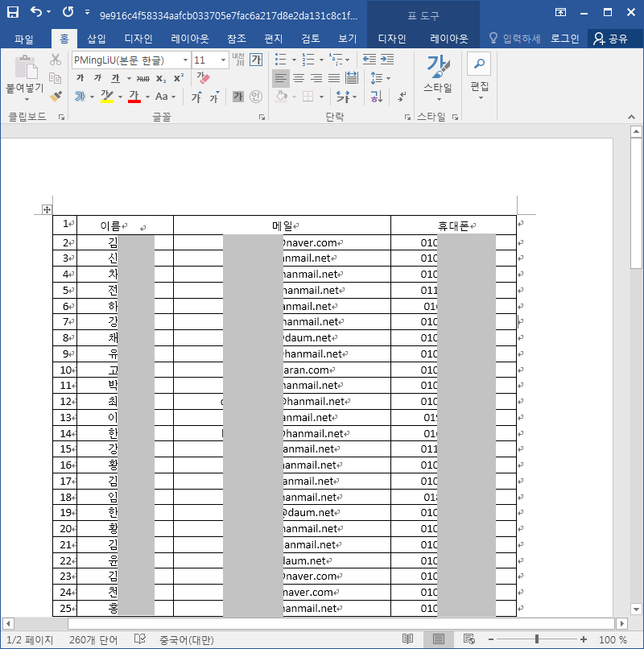
Task: Toggle character shading
Action: pos(238,97)
